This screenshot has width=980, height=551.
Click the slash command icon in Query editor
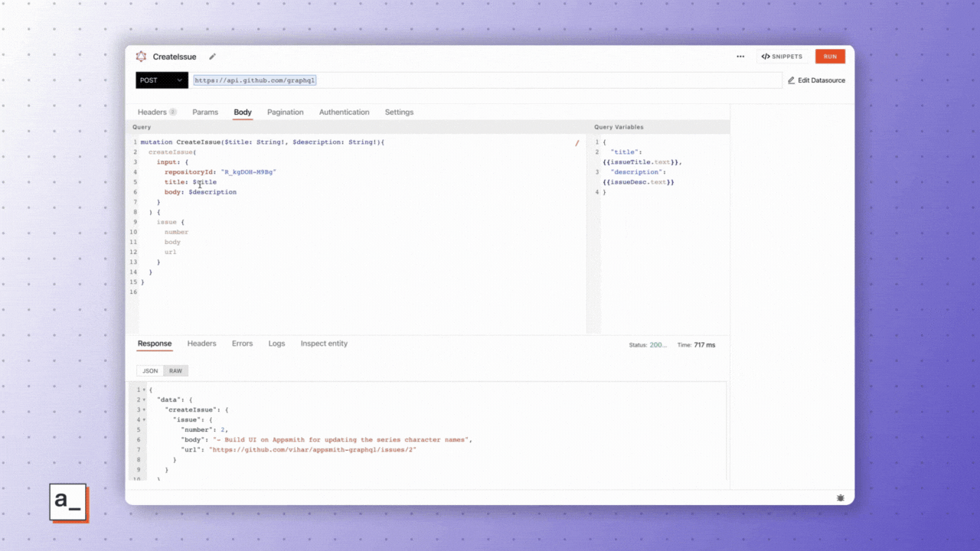[x=577, y=143]
